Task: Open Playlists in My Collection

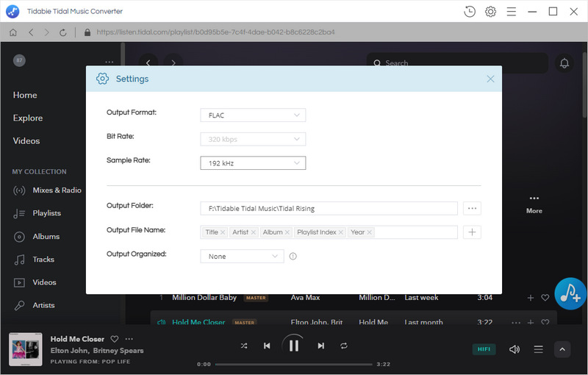Action: [x=37, y=213]
